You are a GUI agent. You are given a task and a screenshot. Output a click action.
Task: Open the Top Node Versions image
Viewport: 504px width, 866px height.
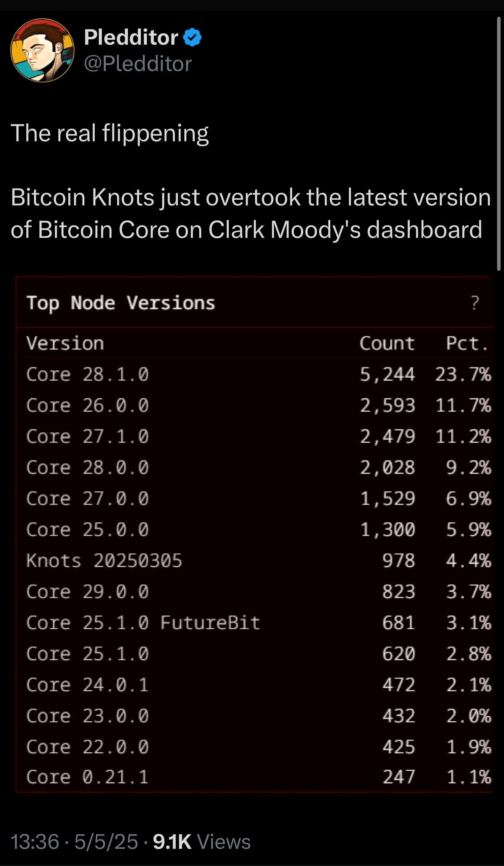[x=254, y=535]
